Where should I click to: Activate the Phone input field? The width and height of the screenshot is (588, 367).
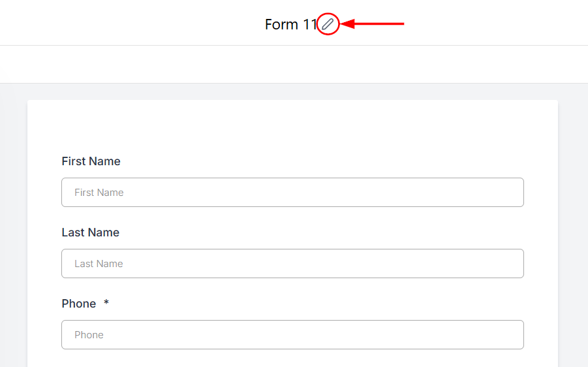292,335
